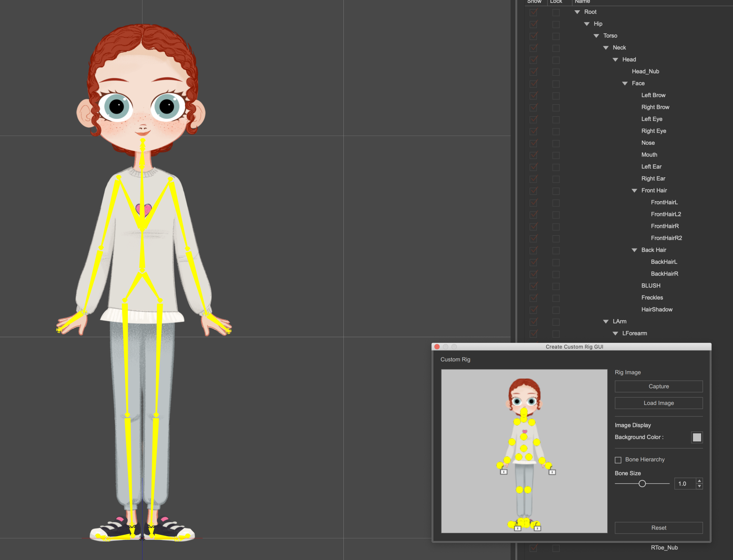Select the right-side hip bone dot in the rig image

pos(529,457)
